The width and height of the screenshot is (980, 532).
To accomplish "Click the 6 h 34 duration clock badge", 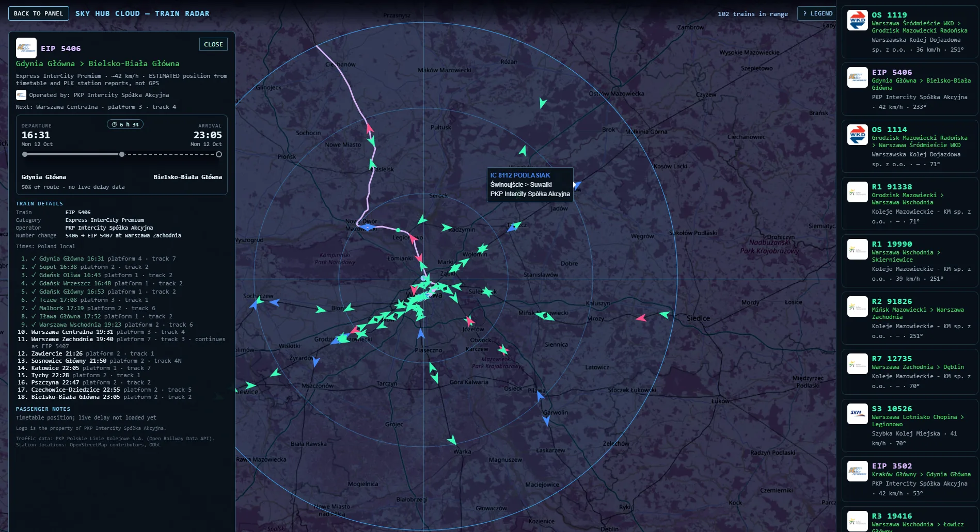I will click(x=125, y=124).
